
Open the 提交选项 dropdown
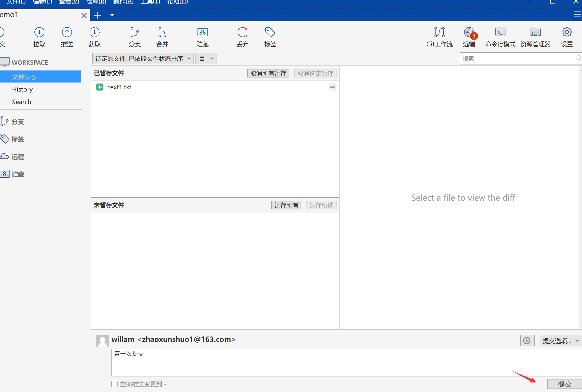(560, 341)
